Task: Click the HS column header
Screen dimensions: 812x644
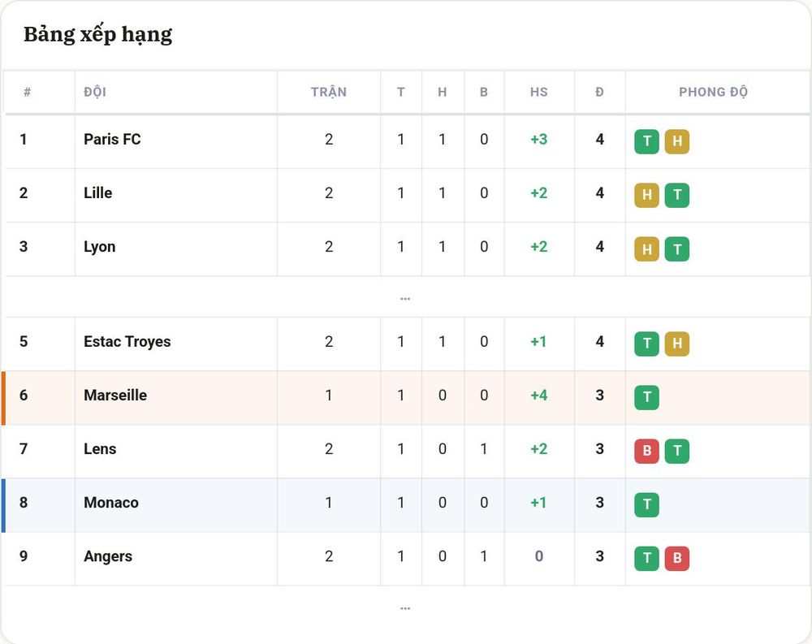Action: 538,93
